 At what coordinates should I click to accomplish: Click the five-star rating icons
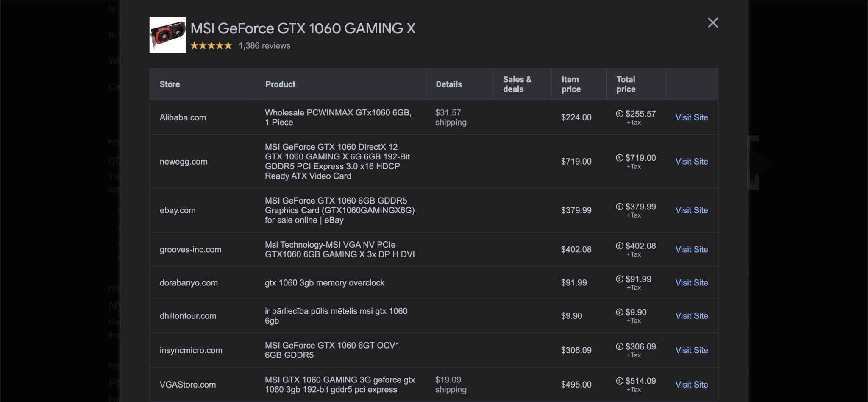(x=211, y=45)
